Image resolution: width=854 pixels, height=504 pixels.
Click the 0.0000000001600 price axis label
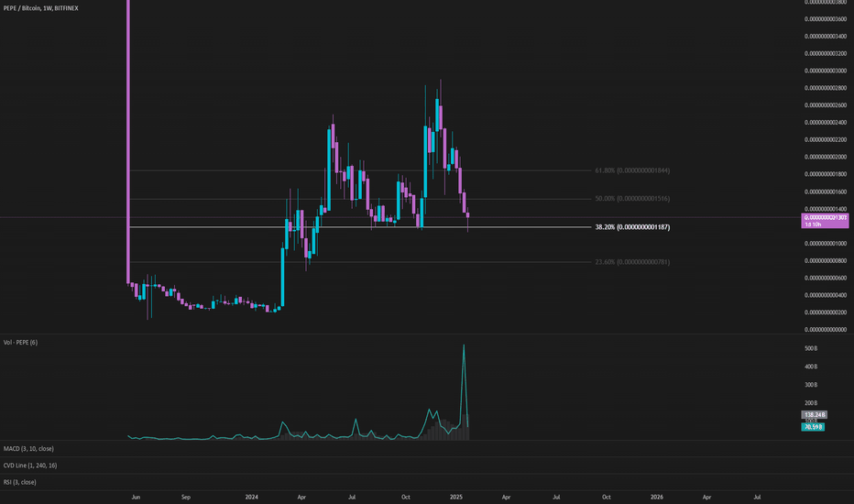[826, 192]
